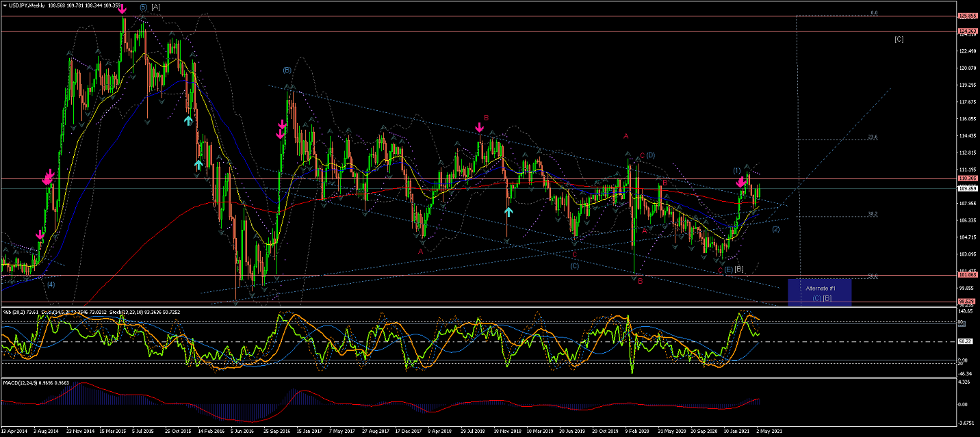Screen dimensions: 980x437
Task: Select the Fibonacci 23.6 level label
Action: tap(872, 137)
